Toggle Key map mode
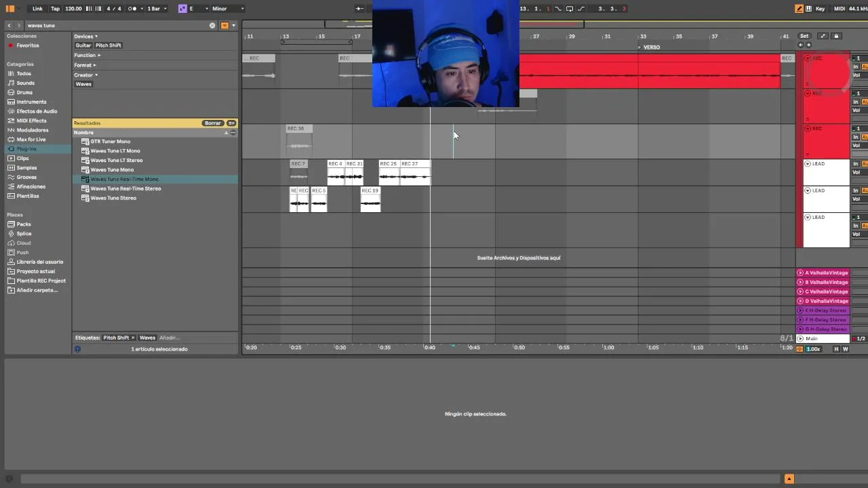Viewport: 868px width, 488px height. tap(821, 9)
